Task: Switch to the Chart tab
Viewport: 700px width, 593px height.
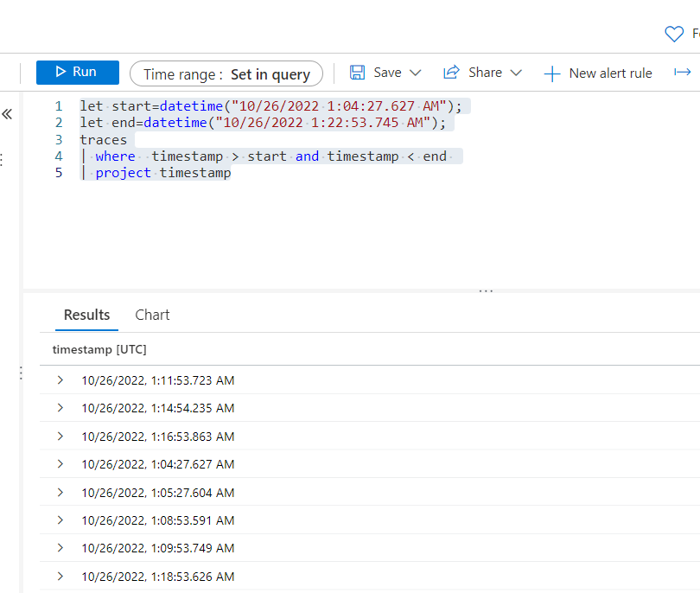Action: (152, 315)
